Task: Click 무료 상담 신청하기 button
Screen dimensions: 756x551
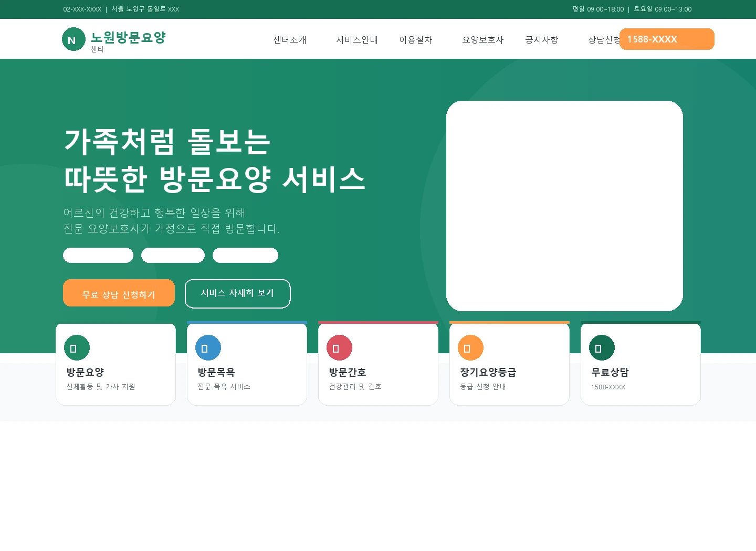Action: (x=119, y=293)
